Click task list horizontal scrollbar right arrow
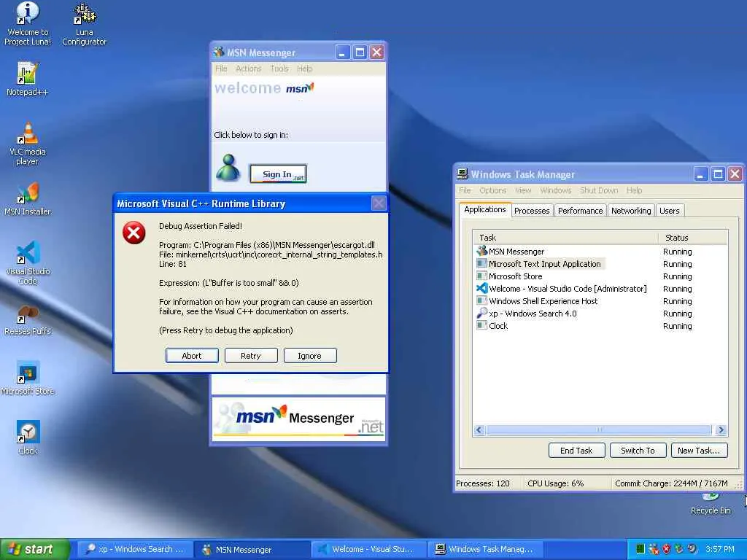 (x=721, y=430)
